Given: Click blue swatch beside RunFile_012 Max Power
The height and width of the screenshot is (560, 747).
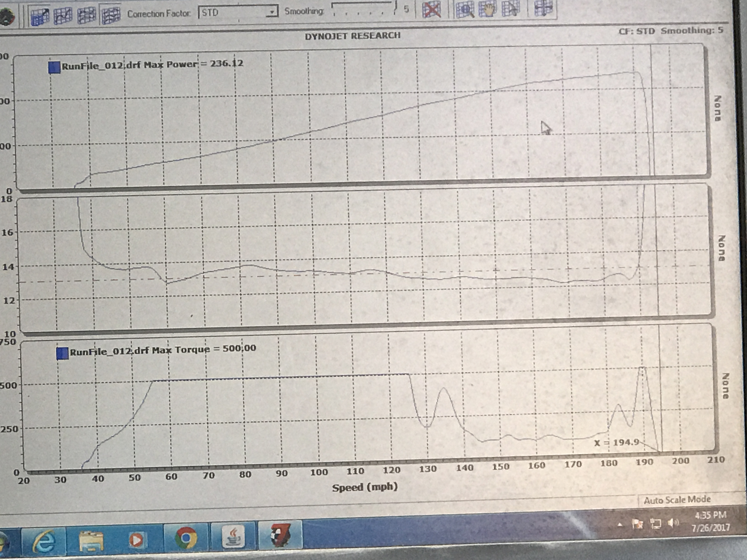Looking at the screenshot, I should click(x=54, y=67).
